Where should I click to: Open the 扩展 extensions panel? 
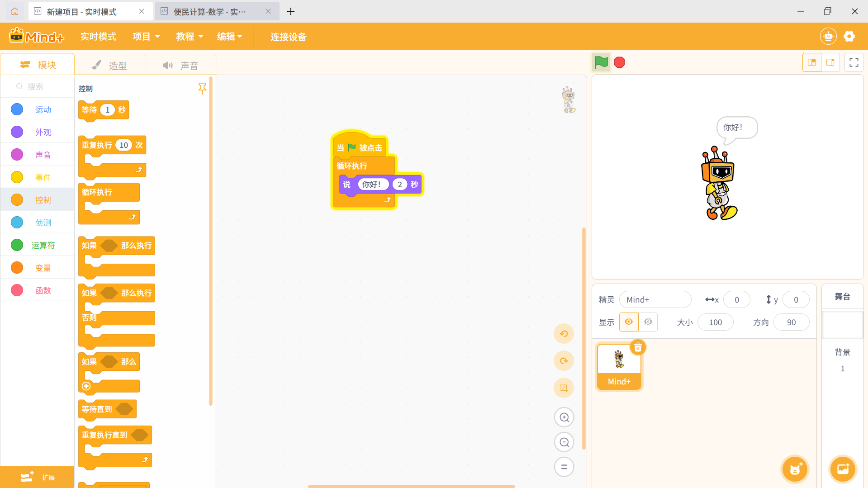click(37, 477)
